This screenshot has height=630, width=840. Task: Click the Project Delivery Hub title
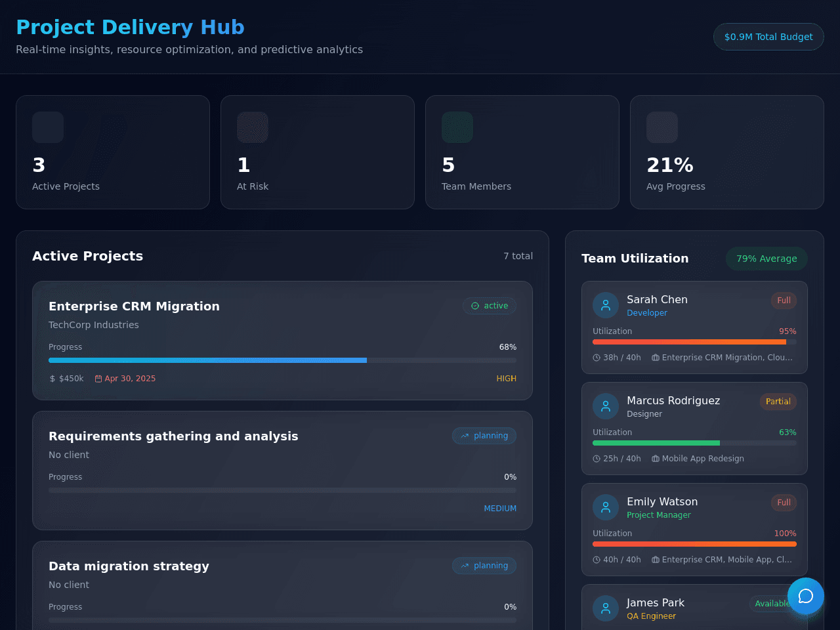click(130, 27)
